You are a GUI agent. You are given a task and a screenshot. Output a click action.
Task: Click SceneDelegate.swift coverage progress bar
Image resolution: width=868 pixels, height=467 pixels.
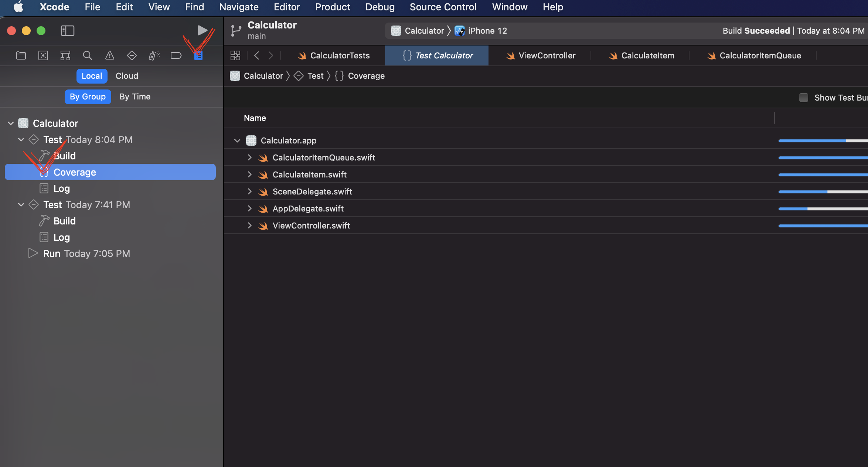[x=823, y=192]
